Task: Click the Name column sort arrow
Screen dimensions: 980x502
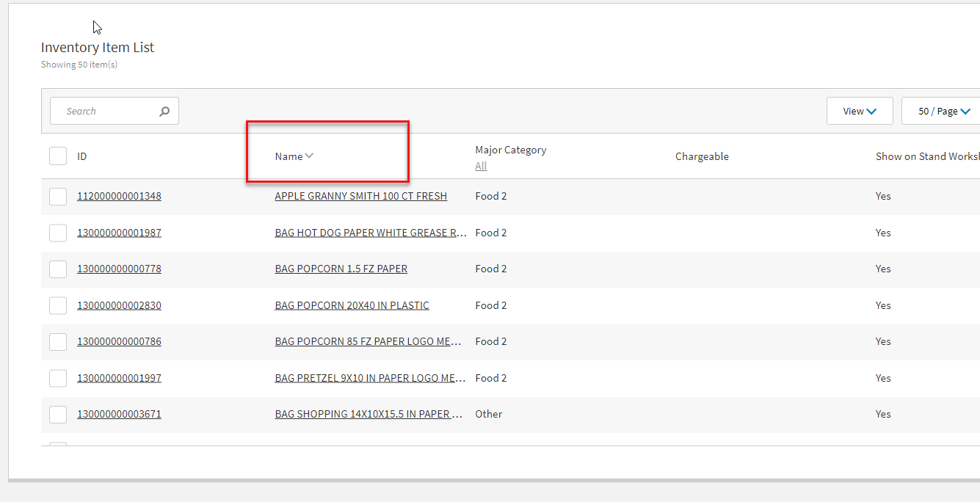Action: point(309,156)
